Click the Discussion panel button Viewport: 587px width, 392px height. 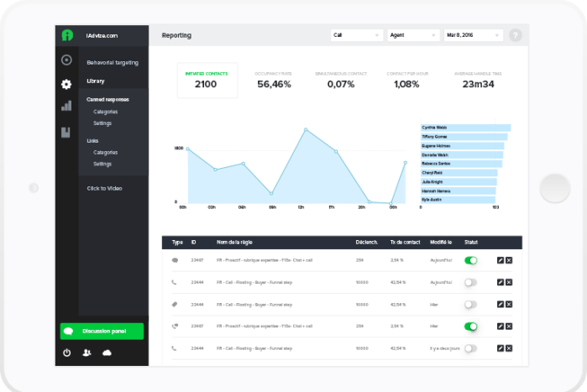(102, 332)
